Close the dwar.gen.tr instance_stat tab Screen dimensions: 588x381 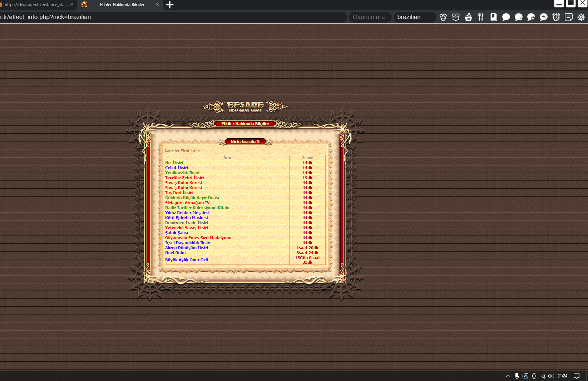tap(72, 5)
